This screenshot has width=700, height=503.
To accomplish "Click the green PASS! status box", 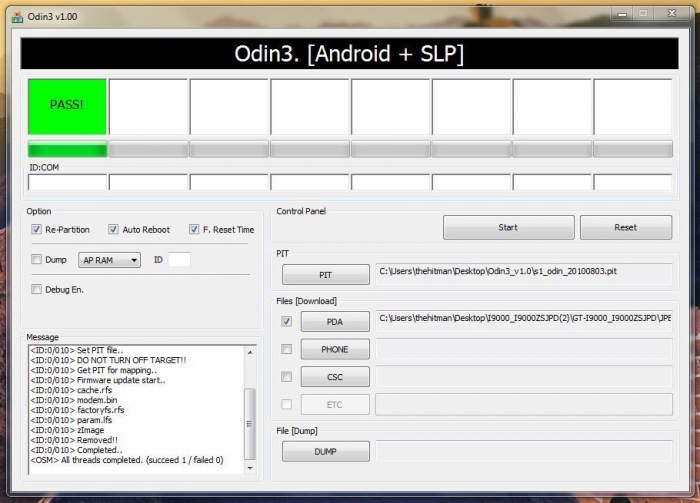I will pos(67,107).
